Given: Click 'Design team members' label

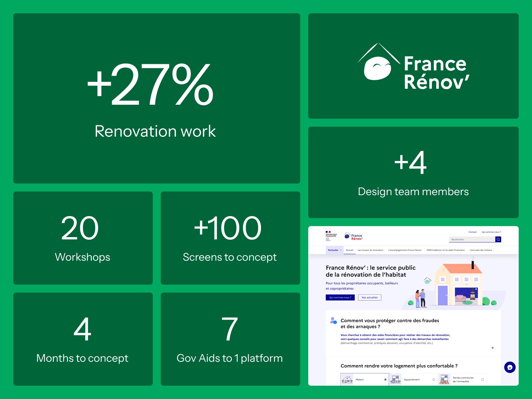Looking at the screenshot, I should 413,192.
